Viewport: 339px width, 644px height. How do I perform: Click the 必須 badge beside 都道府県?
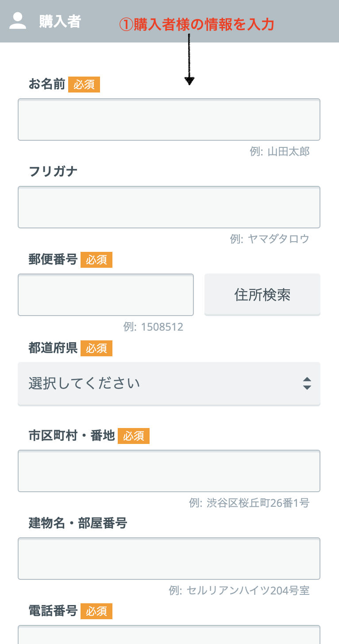pos(96,348)
